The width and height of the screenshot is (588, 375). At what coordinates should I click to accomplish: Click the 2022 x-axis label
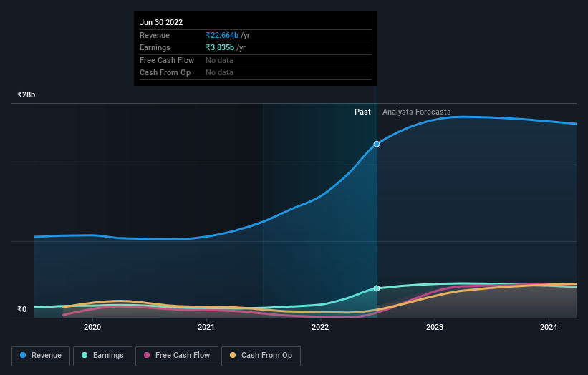320,327
